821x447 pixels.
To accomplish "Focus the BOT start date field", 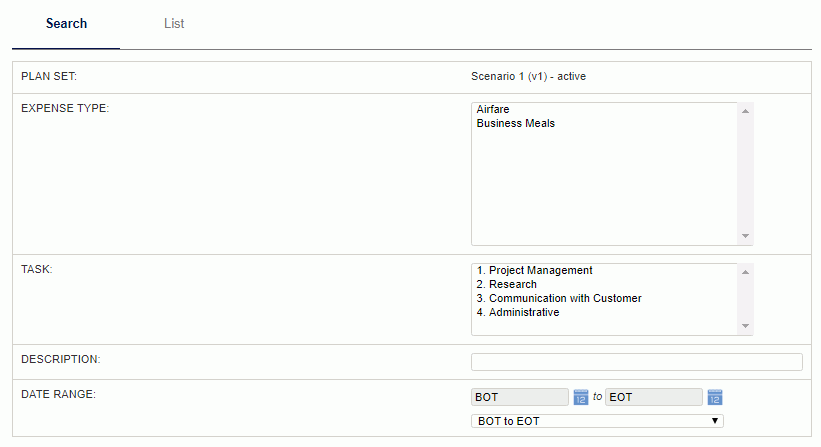I will coord(520,397).
